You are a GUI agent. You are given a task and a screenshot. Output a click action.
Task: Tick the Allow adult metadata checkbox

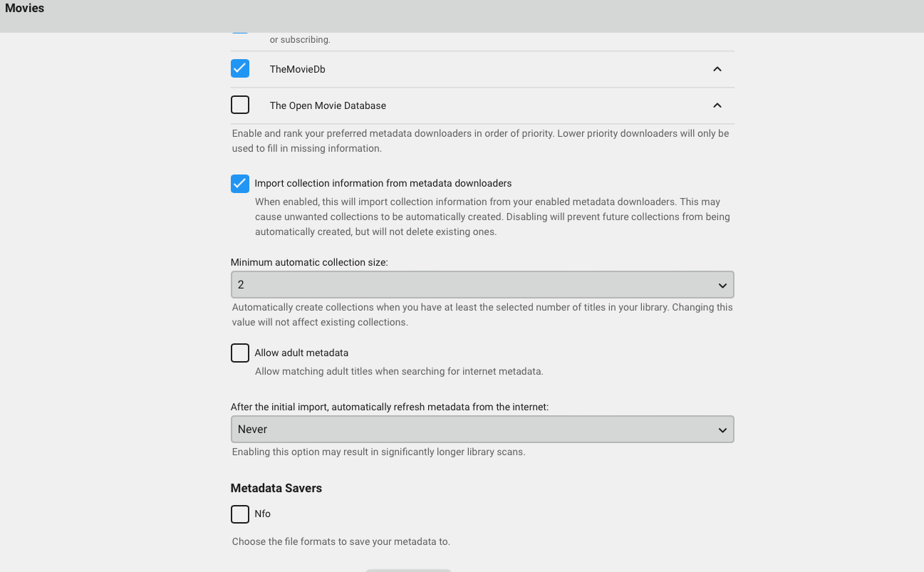coord(240,353)
